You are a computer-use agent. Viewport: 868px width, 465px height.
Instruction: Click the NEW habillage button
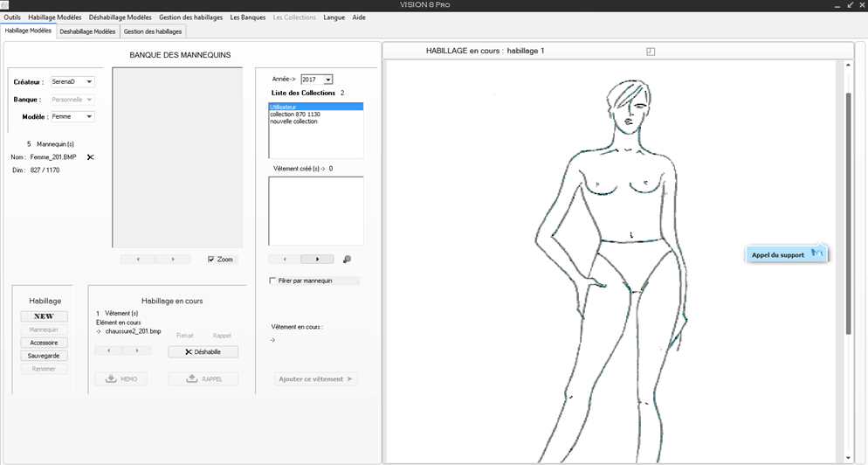(44, 316)
